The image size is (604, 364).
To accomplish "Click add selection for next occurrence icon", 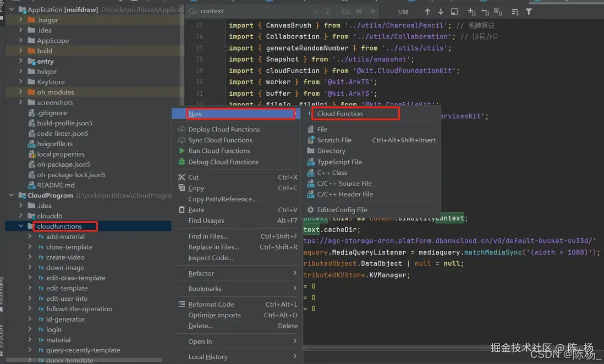I will 471,12.
